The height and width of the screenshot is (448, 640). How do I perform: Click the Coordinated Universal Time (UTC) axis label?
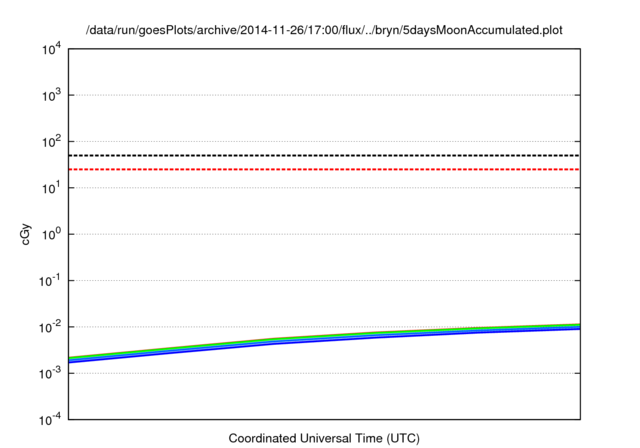(324, 438)
